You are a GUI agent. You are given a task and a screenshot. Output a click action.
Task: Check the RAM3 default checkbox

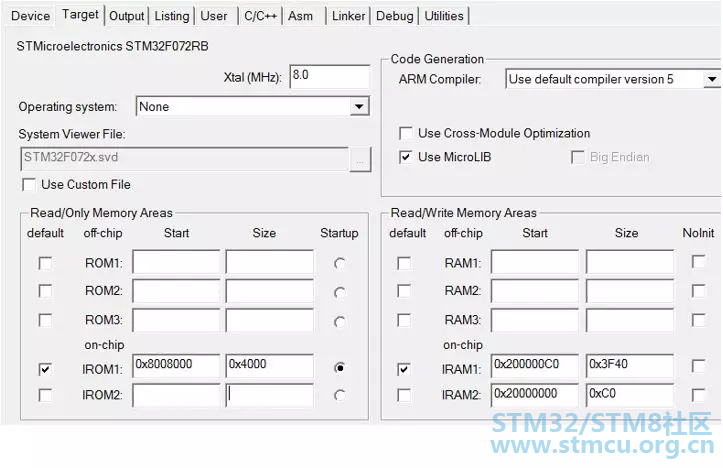coord(404,320)
